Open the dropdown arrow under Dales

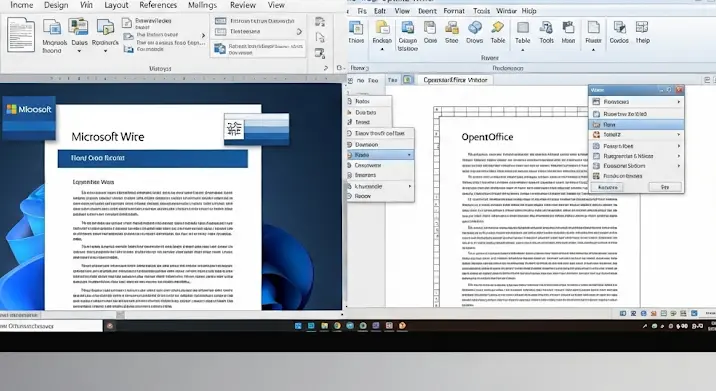[79, 51]
